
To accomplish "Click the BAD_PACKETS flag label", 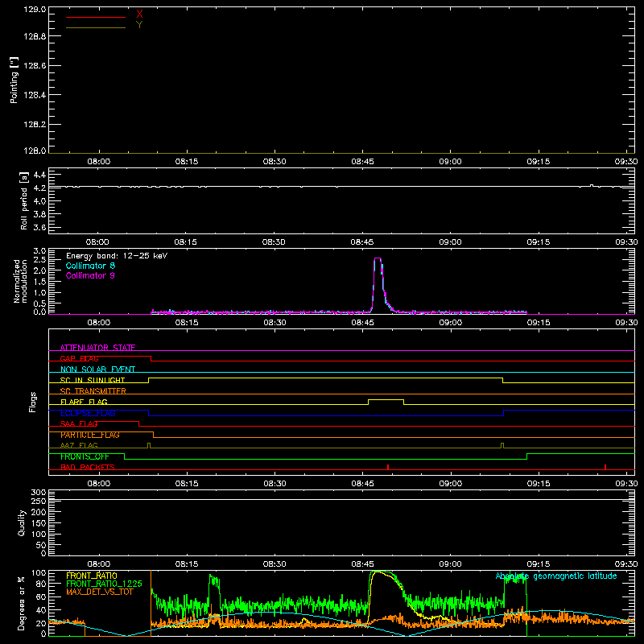I will (x=88, y=467).
